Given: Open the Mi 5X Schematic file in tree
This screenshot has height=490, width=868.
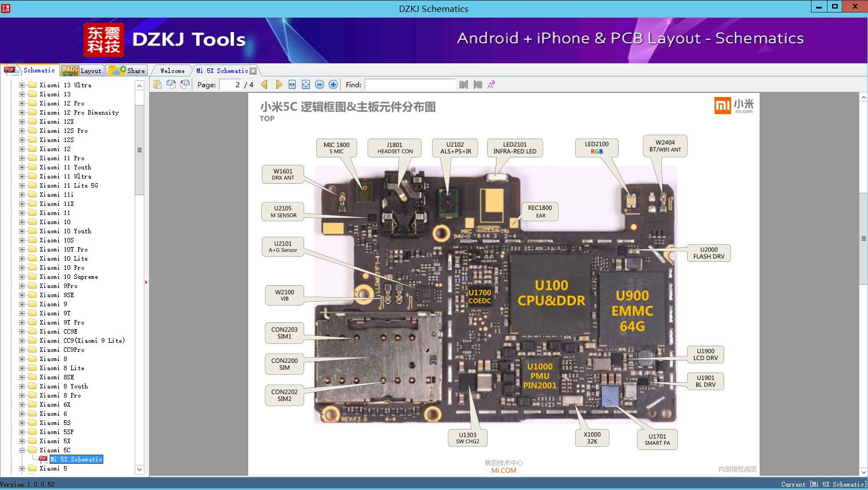Looking at the screenshot, I should 76,459.
